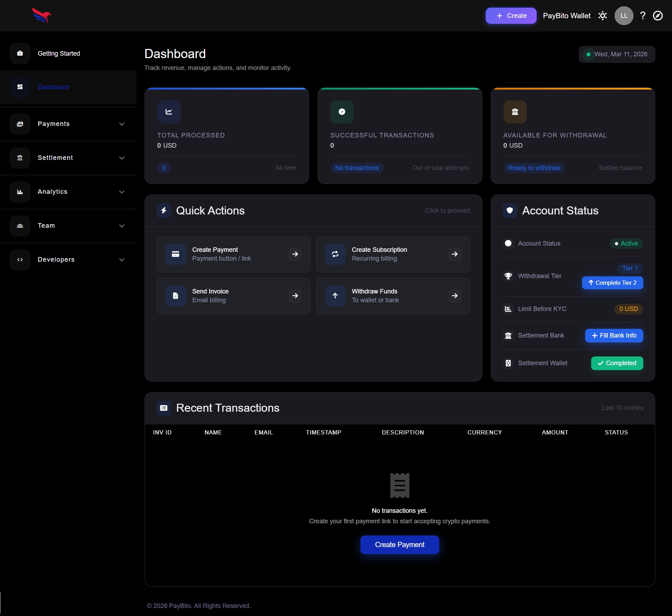Toggle the light/dark theme sun icon

603,16
